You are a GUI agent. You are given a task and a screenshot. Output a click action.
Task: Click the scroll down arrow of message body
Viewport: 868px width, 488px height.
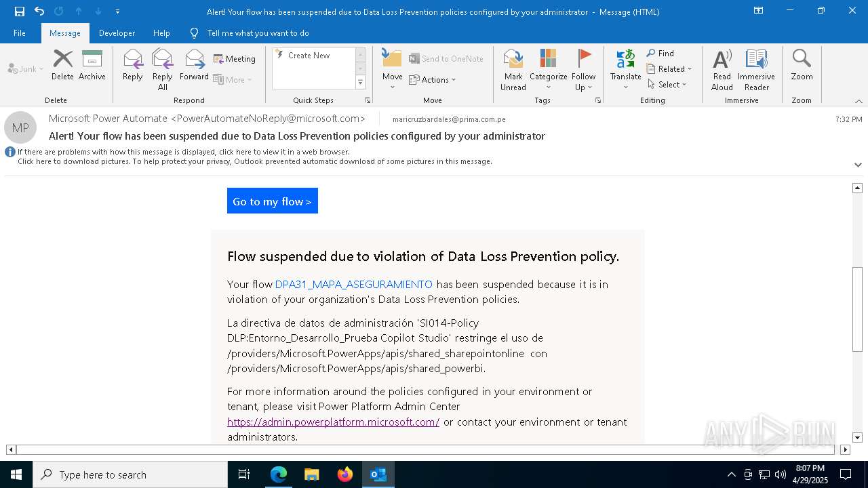point(857,438)
